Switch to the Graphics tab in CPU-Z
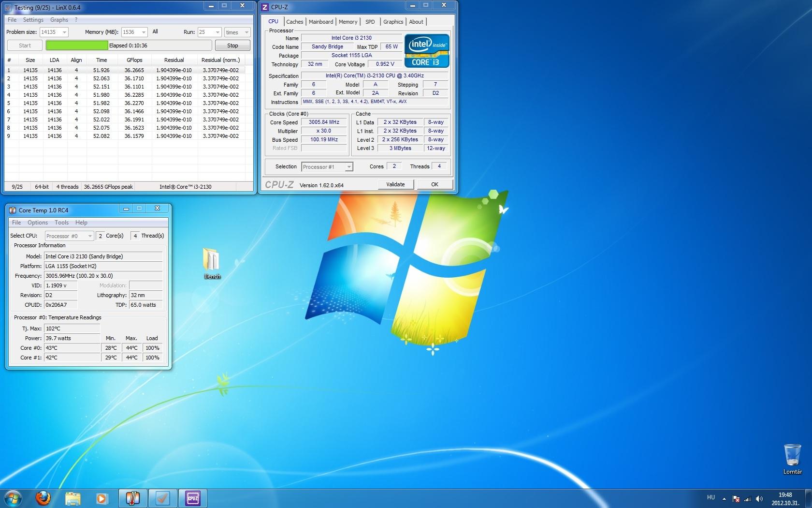The width and height of the screenshot is (812, 508). [x=393, y=22]
